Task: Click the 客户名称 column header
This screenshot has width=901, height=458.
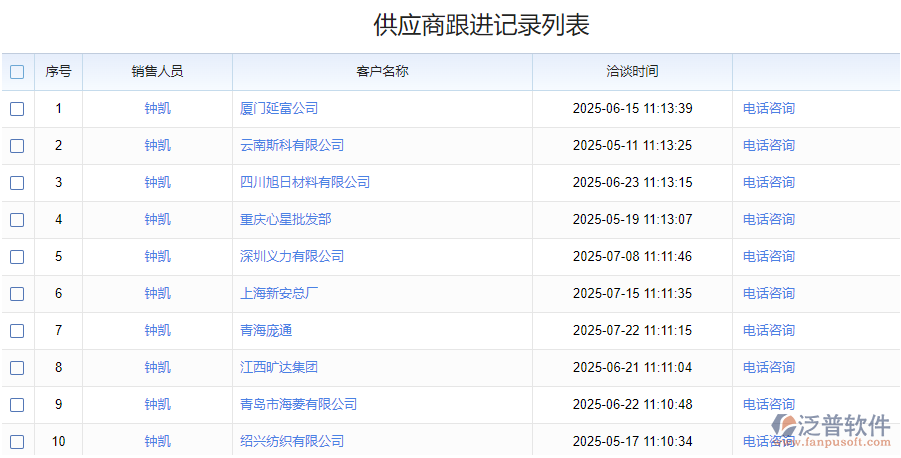Action: point(382,72)
